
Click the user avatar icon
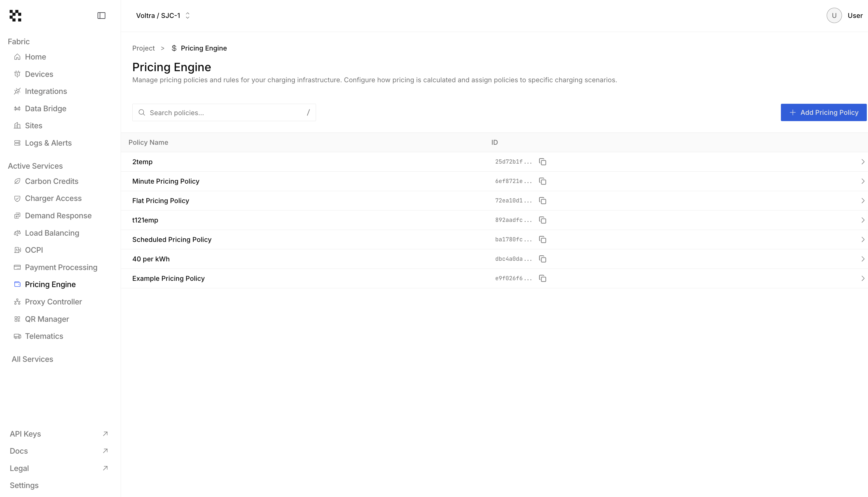point(834,16)
